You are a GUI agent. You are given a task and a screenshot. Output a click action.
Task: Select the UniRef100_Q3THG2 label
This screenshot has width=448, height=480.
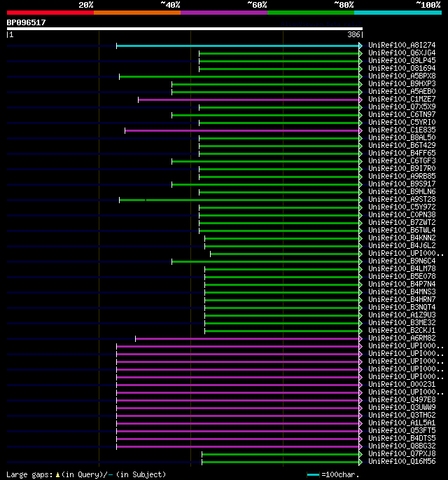pos(402,415)
